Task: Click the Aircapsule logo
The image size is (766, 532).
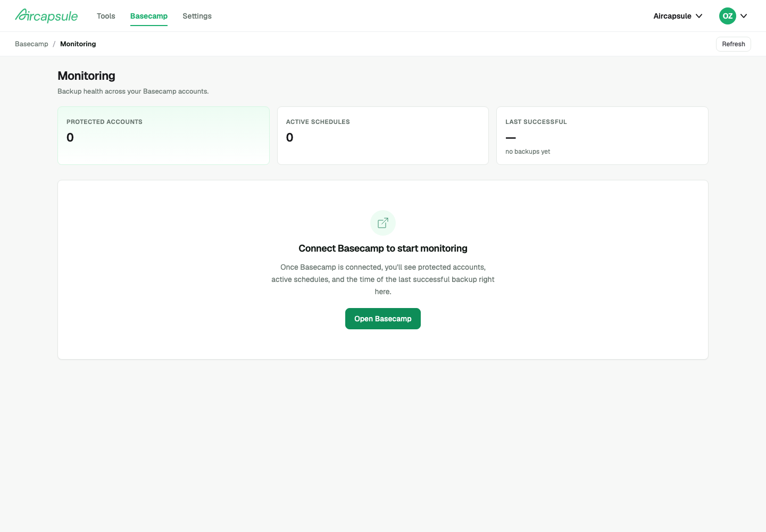Action: [x=46, y=16]
